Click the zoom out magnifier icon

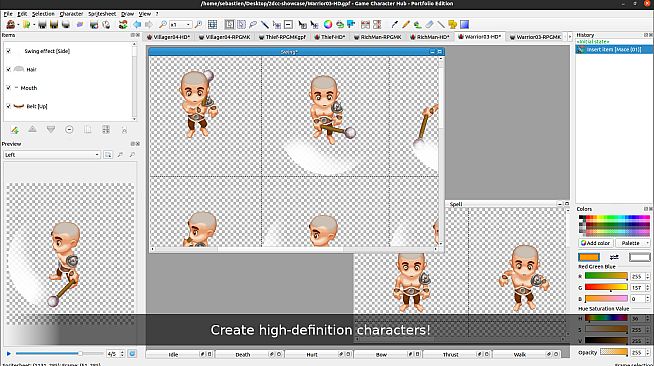[163, 25]
